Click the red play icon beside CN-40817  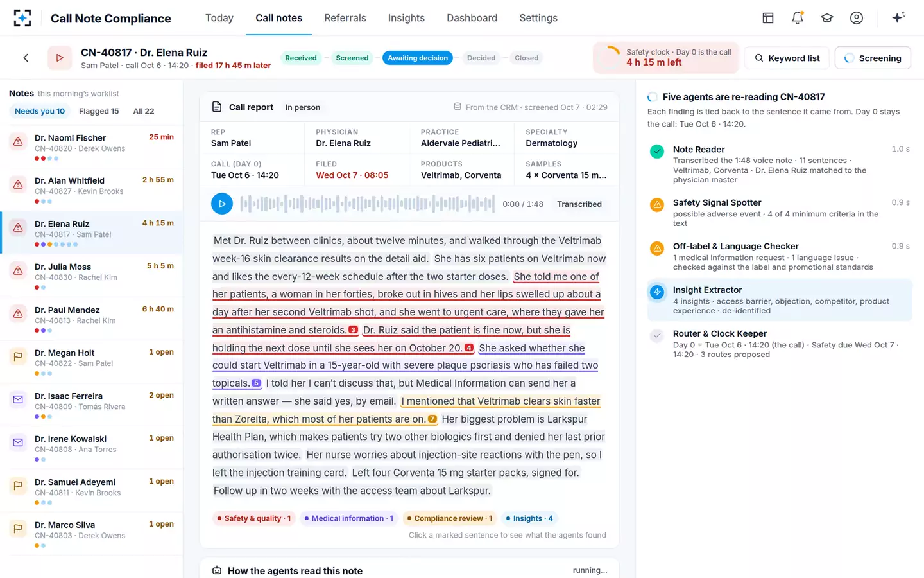pos(60,58)
